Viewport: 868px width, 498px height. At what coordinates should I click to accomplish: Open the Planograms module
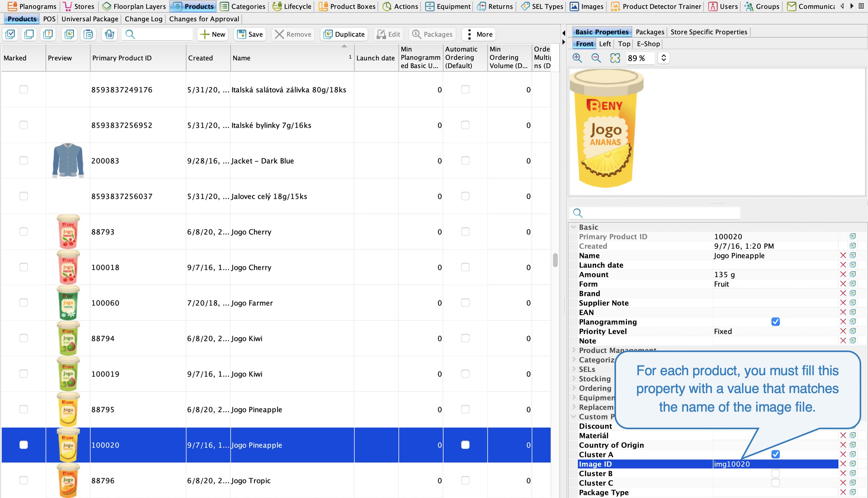32,6
